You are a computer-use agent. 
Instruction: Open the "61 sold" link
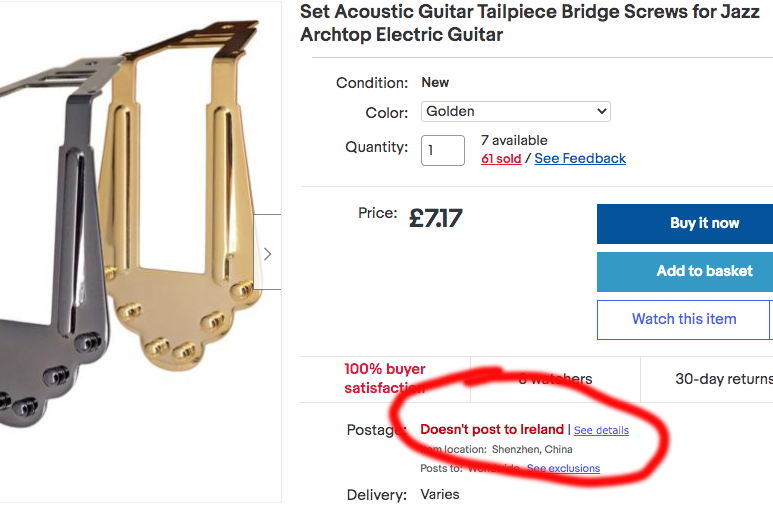(501, 159)
